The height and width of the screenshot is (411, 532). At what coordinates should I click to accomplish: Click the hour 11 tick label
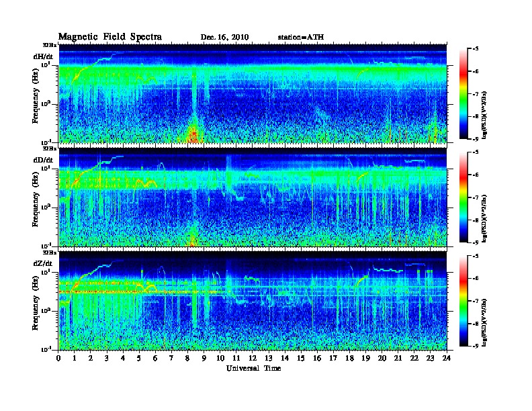click(x=236, y=358)
